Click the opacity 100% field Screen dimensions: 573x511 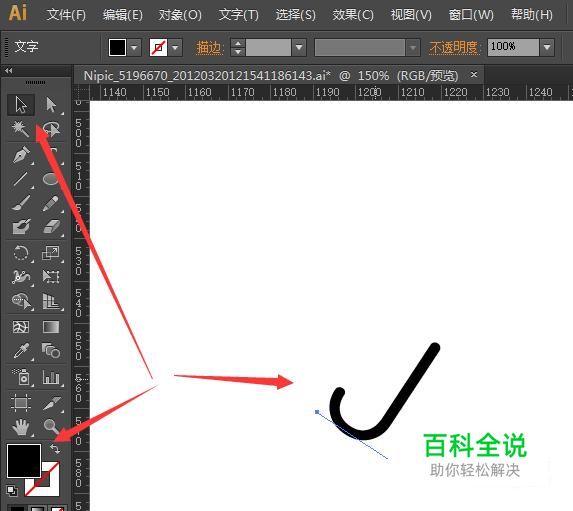click(x=513, y=47)
